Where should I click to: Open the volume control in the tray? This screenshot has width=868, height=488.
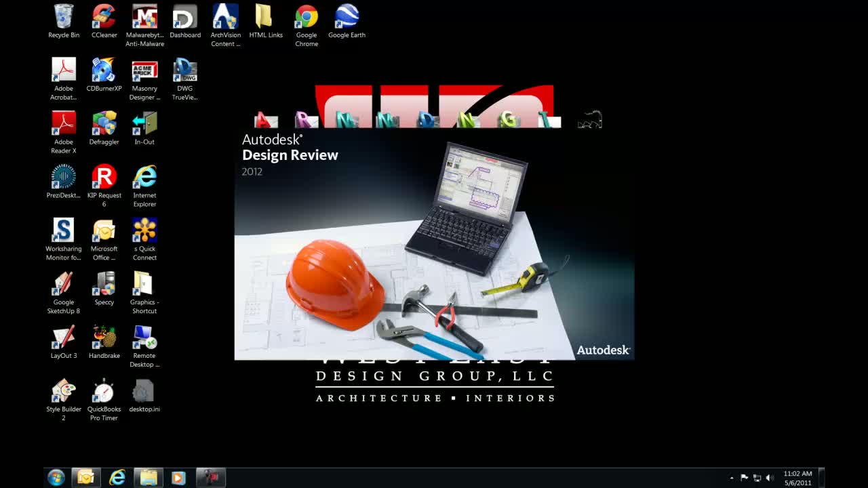pyautogui.click(x=770, y=478)
